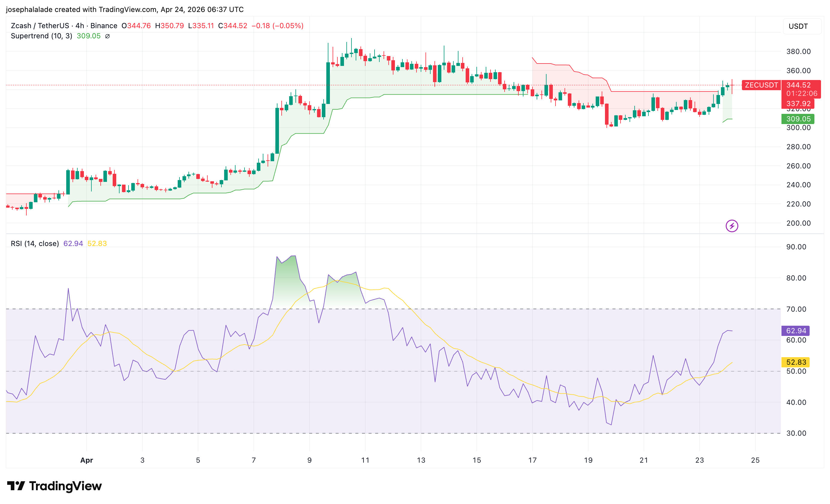Viewport: 830px width, 504px height.
Task: Click the yellow 52.83 RSI average label
Action: coord(796,362)
